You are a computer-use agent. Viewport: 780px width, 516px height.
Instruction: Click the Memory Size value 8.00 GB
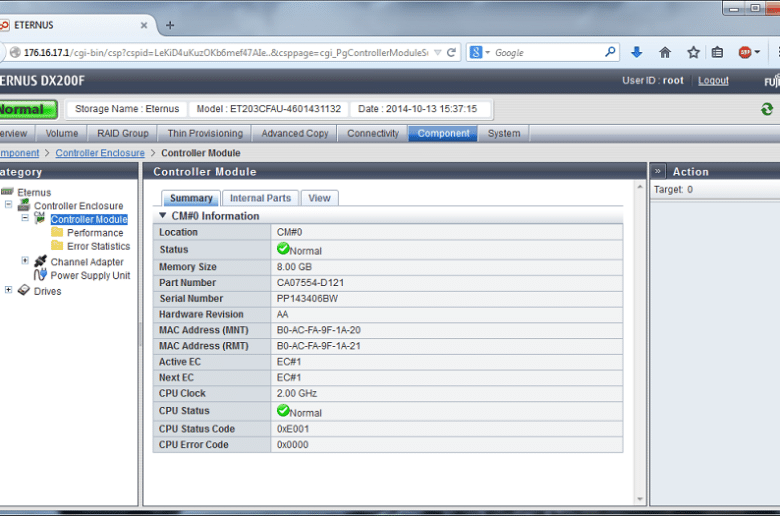(294, 267)
